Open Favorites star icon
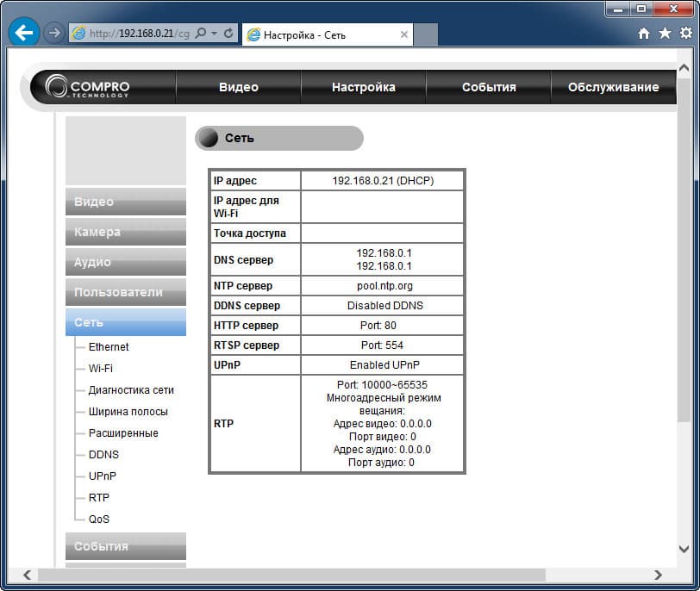Image resolution: width=700 pixels, height=591 pixels. coord(665,33)
